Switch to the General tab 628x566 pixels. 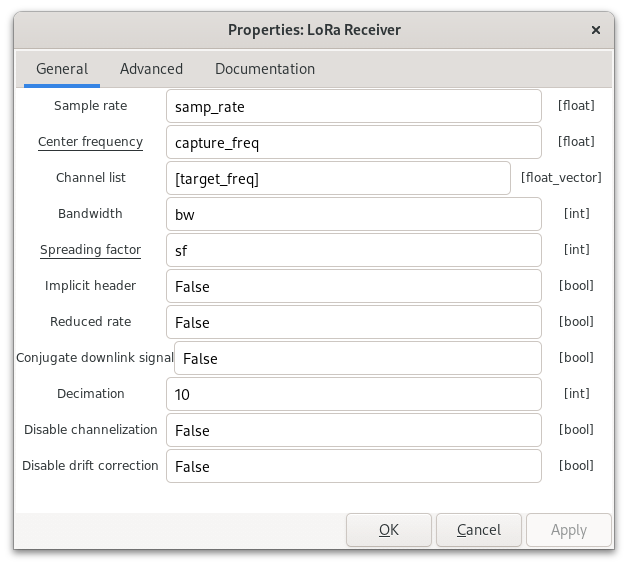click(62, 69)
